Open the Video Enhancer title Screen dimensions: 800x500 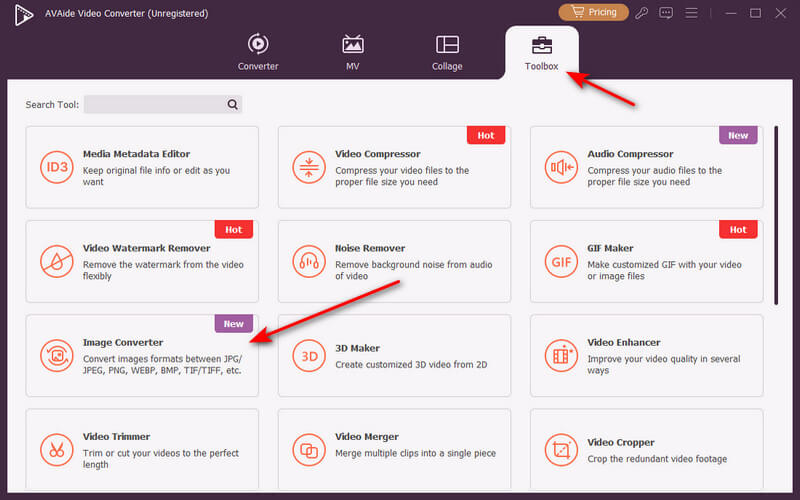(623, 342)
